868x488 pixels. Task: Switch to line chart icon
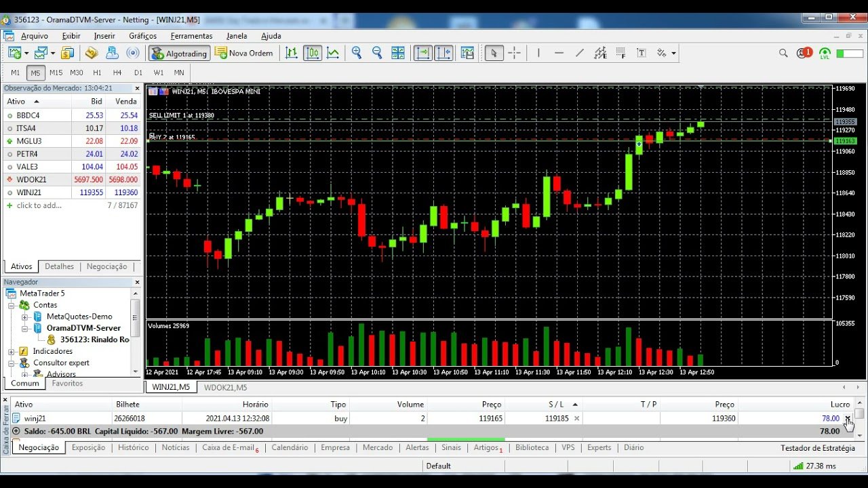pyautogui.click(x=333, y=53)
